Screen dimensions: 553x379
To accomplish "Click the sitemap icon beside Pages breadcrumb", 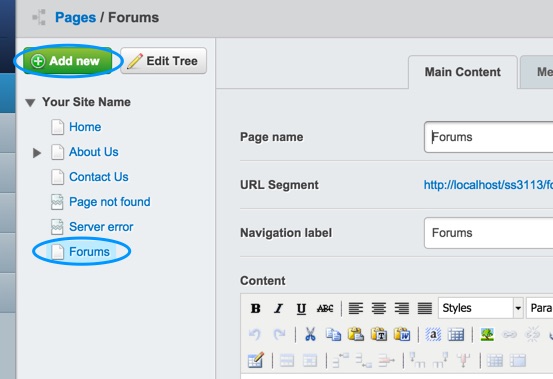I will point(40,17).
